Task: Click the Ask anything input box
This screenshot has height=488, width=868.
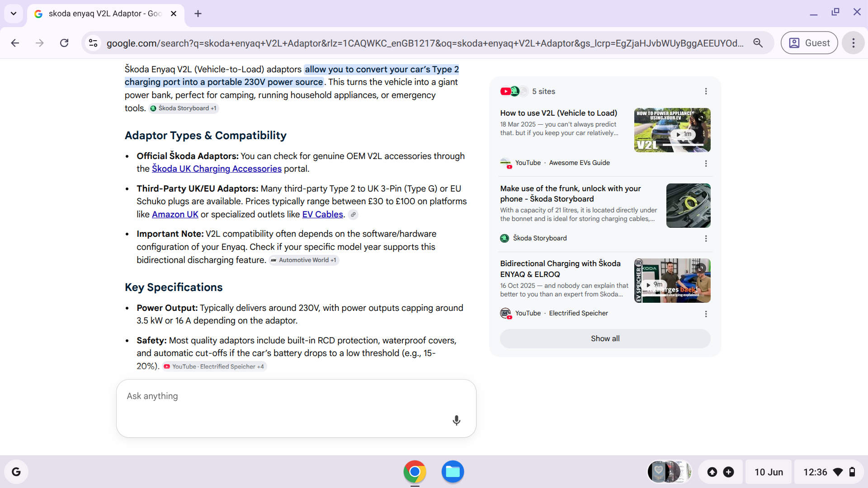Action: (296, 408)
